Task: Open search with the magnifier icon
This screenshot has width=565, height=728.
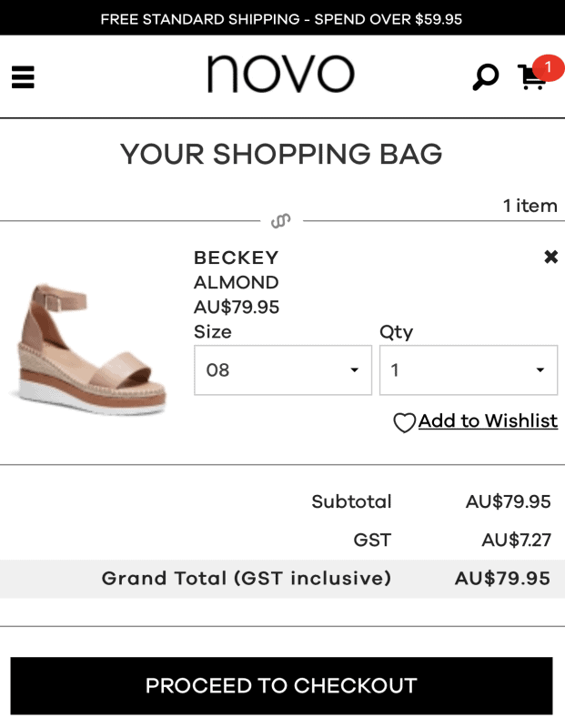Action: click(x=485, y=76)
